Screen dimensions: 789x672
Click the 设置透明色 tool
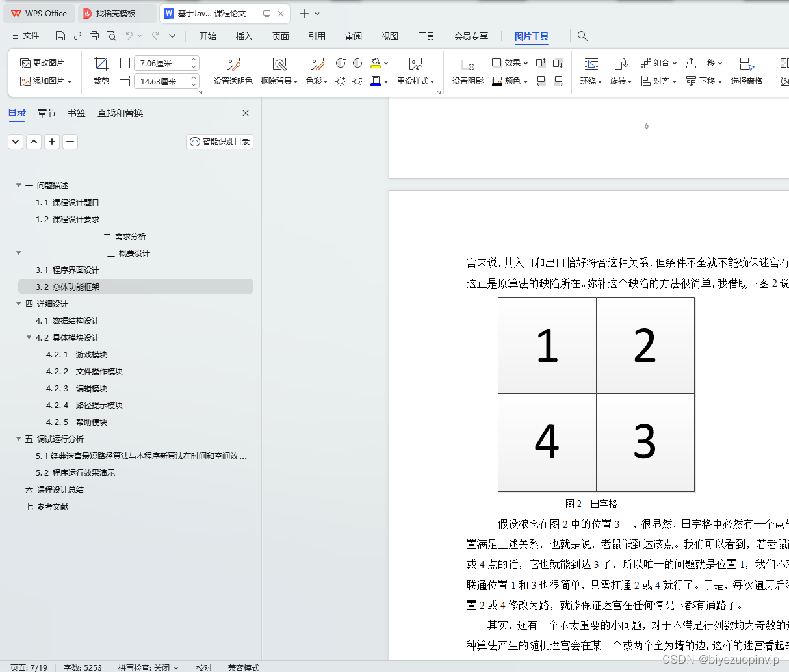233,71
